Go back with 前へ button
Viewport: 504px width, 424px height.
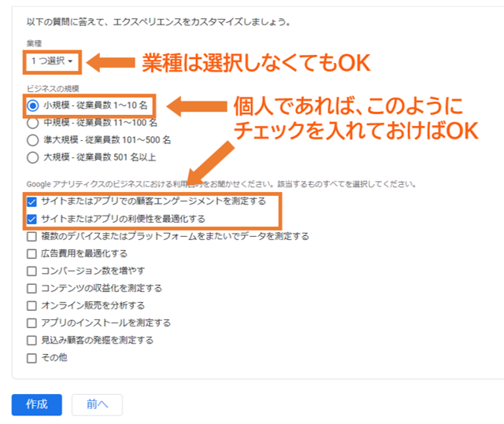click(97, 404)
